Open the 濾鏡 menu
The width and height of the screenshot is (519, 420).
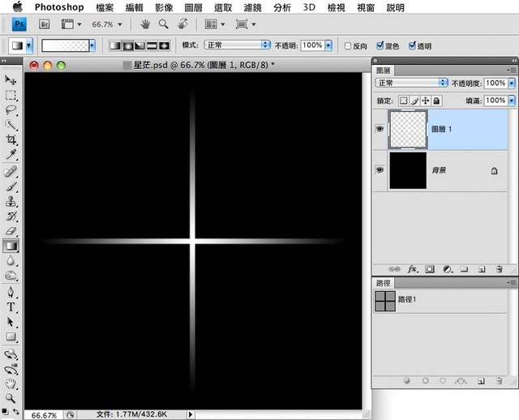point(252,7)
